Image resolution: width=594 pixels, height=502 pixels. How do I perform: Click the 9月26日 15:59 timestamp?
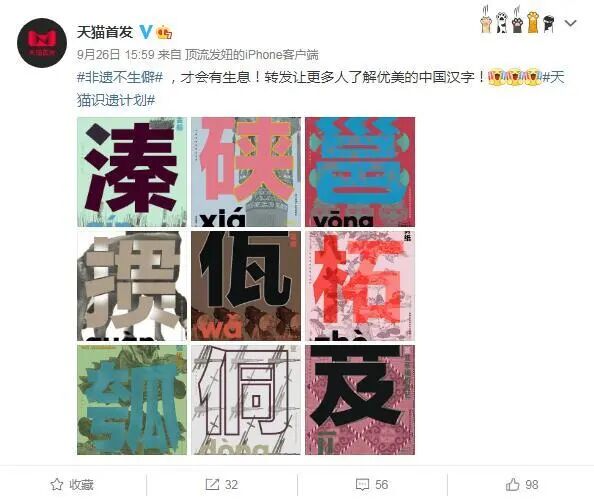(116, 55)
